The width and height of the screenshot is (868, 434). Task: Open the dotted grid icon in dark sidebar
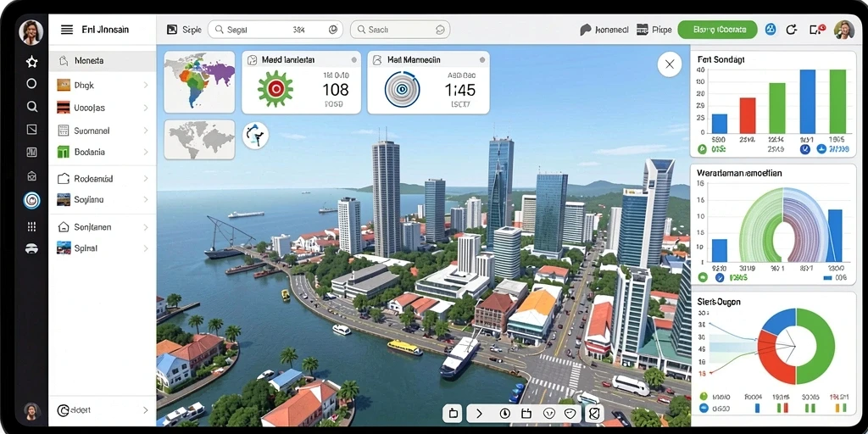31,226
